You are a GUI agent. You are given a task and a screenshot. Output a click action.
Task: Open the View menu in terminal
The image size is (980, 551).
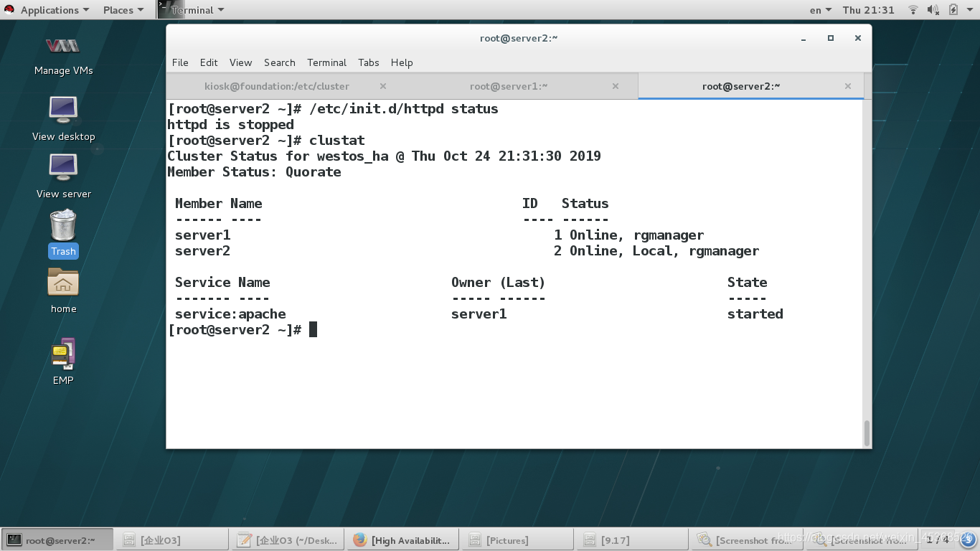click(240, 62)
